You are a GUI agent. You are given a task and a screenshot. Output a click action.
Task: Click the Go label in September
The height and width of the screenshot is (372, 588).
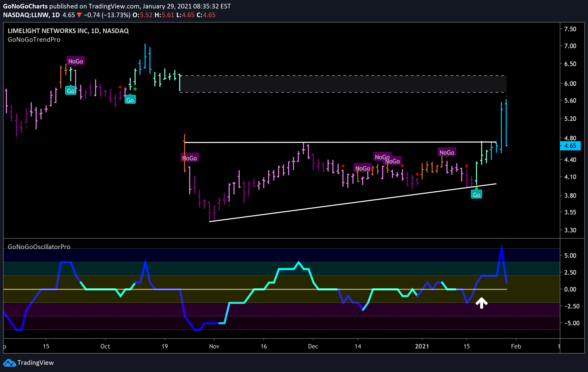point(70,90)
